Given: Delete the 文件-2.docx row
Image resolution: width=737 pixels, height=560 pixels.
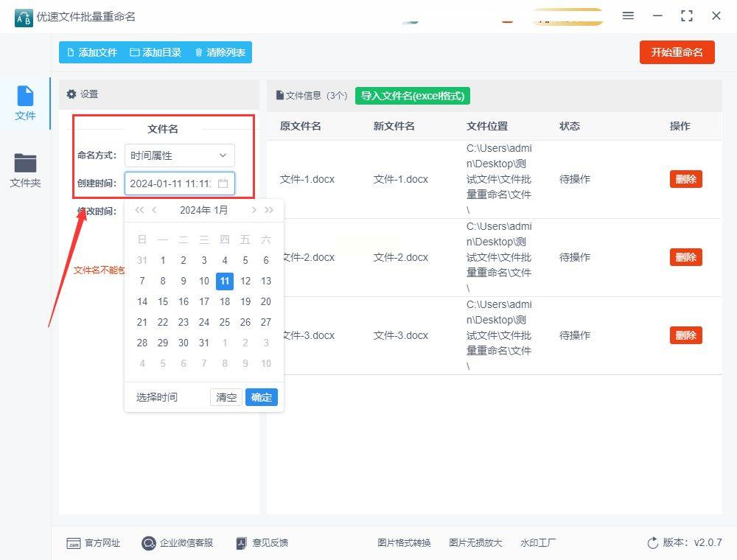Looking at the screenshot, I should 685,257.
